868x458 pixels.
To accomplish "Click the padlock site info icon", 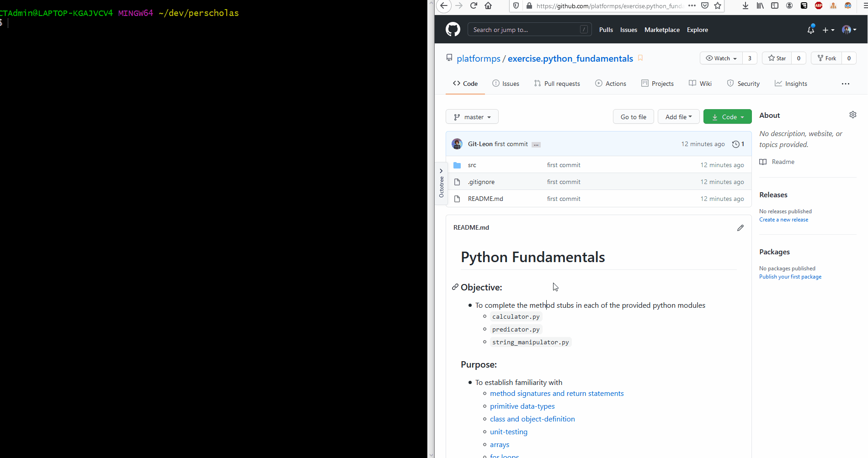I will pos(529,6).
